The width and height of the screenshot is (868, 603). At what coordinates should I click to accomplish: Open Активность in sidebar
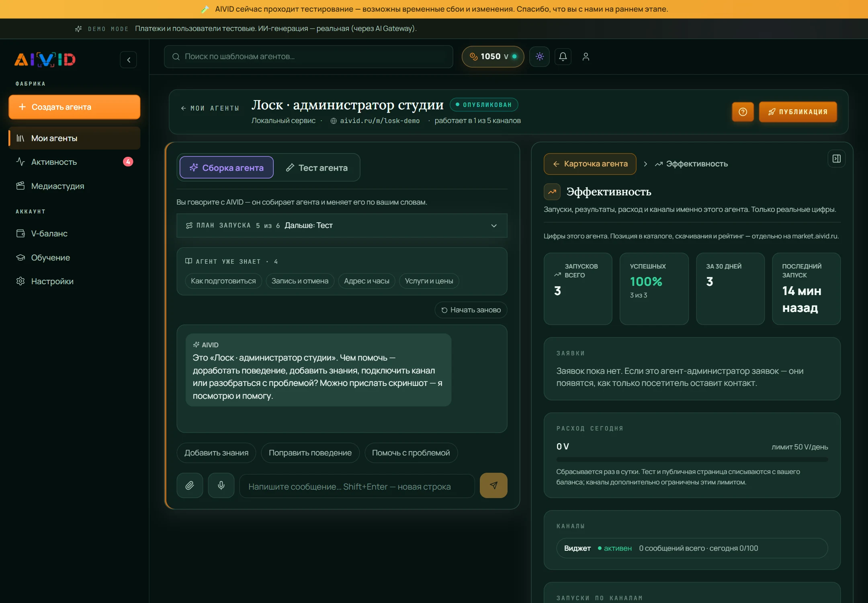click(x=74, y=162)
